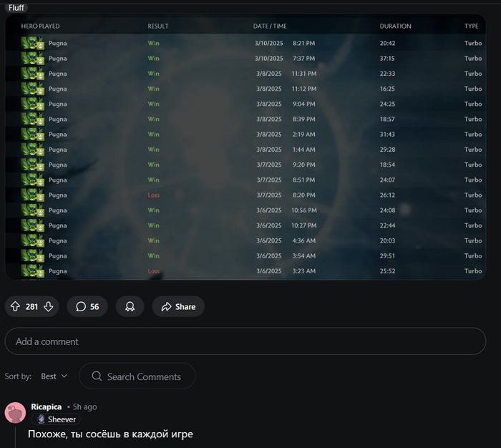Viewport: 501px width, 448px height.
Task: Click the search magnifier icon
Action: (97, 376)
